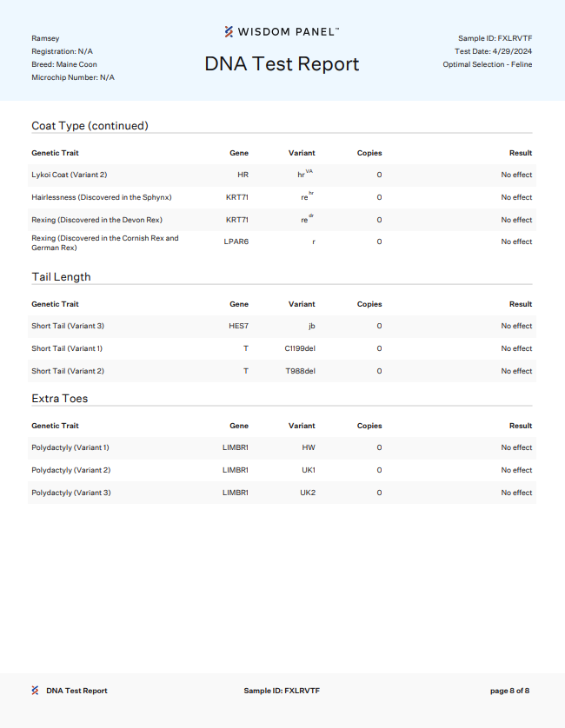Viewport: 565px width, 728px height.
Task: Click the 'Extra Toes' section heading
Action: [59, 399]
